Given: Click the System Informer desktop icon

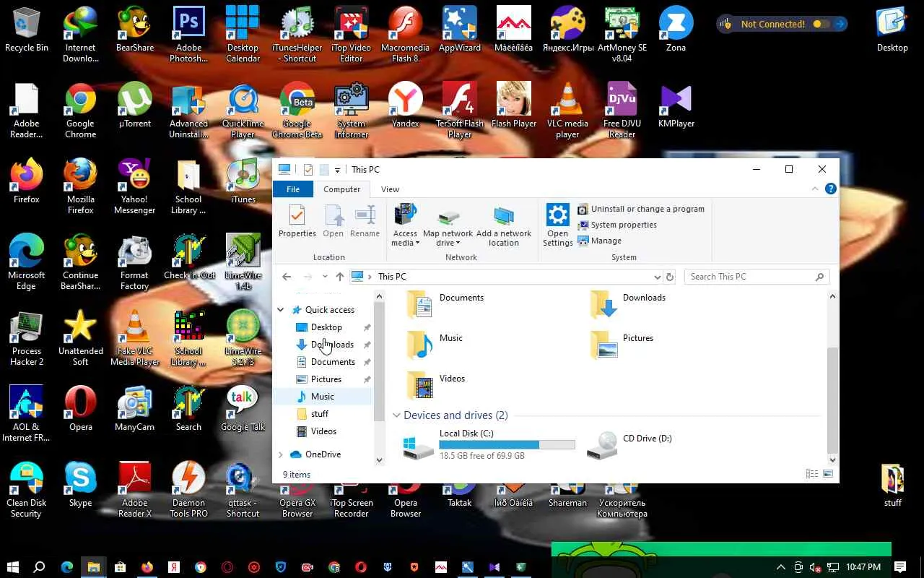Looking at the screenshot, I should [x=352, y=111].
